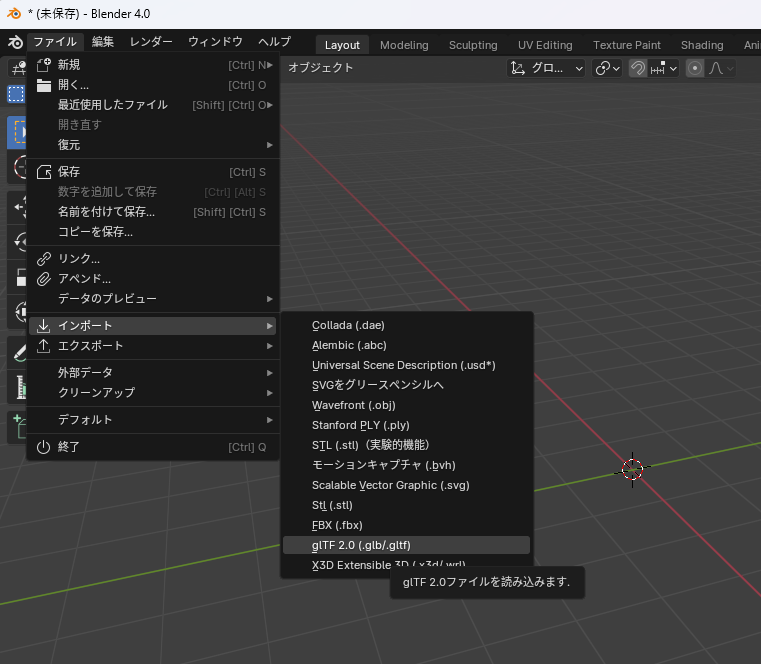This screenshot has width=761, height=664.
Task: Choose 終了 to quit Blender
Action: click(153, 447)
